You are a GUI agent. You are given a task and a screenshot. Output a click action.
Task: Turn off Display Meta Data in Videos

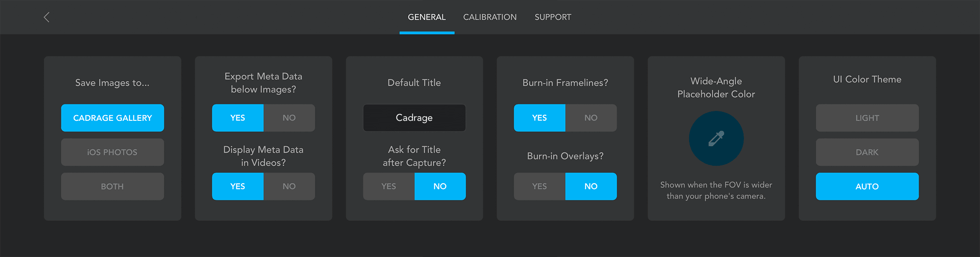(289, 186)
